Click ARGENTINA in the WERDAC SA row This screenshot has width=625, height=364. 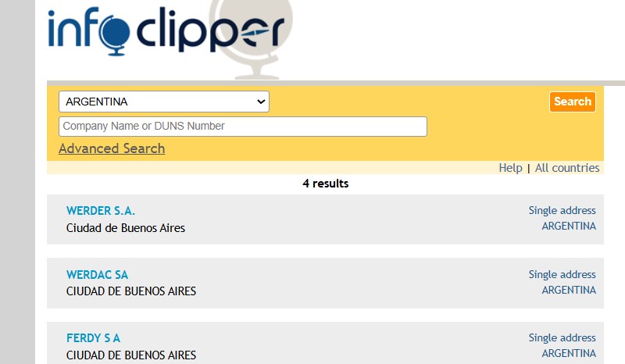[569, 290]
